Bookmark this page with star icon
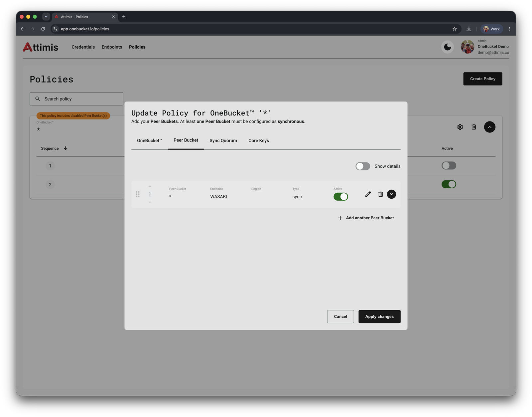The image size is (532, 417). (455, 29)
